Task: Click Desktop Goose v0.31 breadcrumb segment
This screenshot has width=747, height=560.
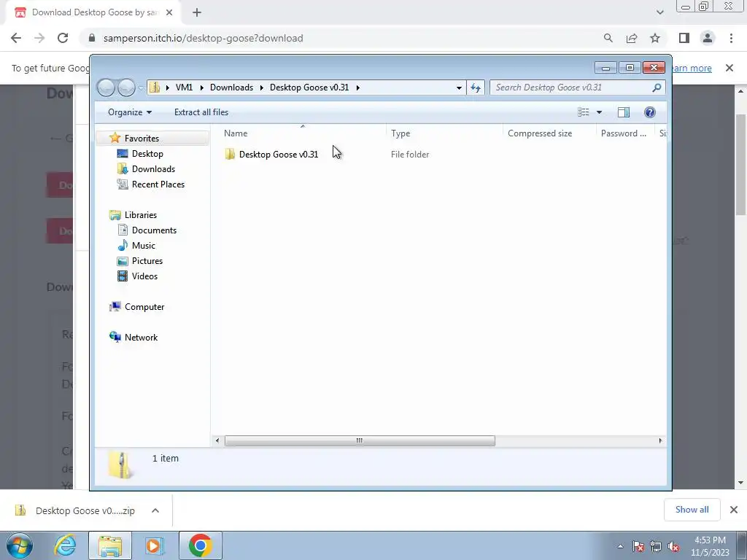Action: pyautogui.click(x=309, y=87)
